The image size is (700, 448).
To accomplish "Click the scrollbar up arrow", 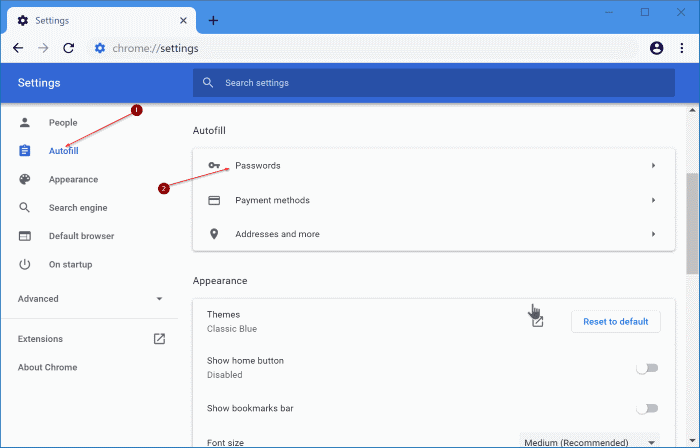I will click(x=692, y=110).
